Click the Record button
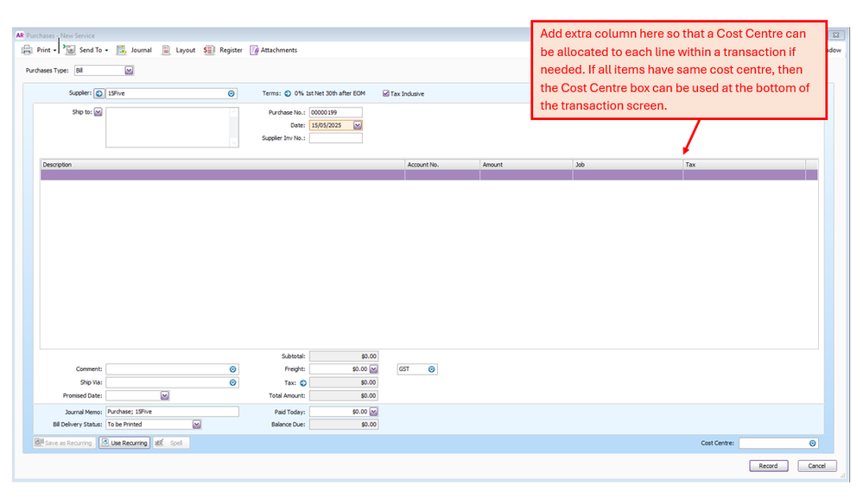The height and width of the screenshot is (504, 863). (x=768, y=466)
